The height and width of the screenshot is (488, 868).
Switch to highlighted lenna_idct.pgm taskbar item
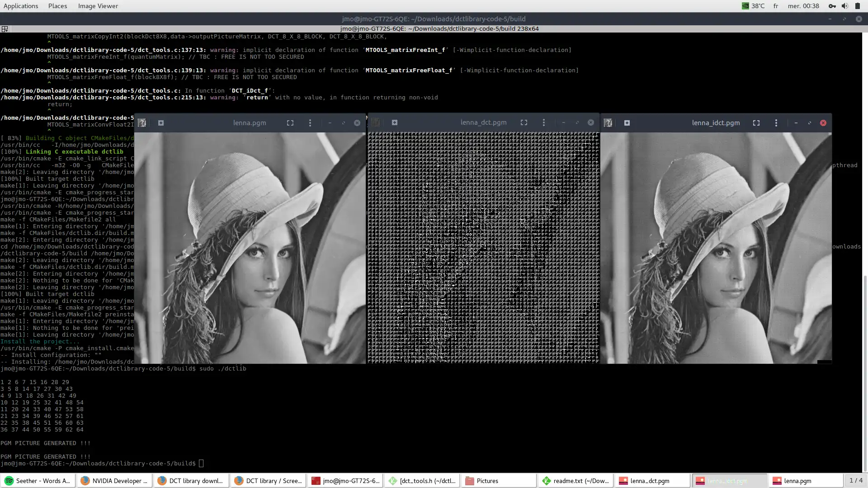[729, 481]
